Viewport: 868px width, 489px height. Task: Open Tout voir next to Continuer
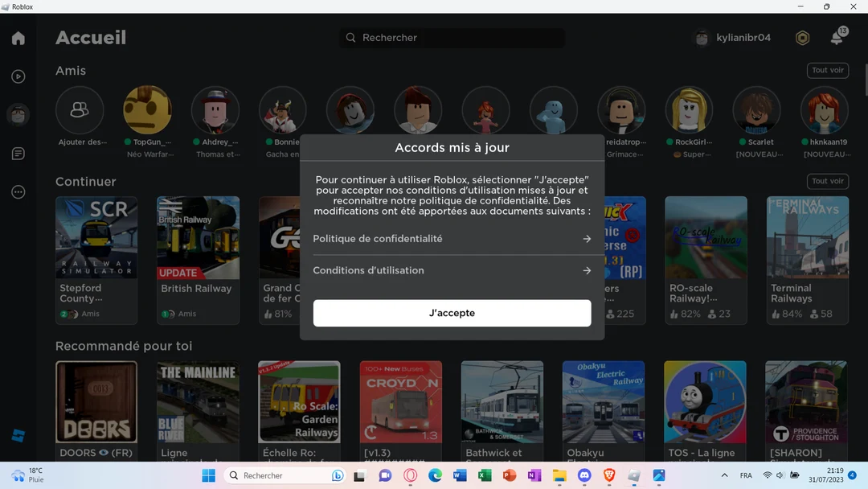point(827,181)
